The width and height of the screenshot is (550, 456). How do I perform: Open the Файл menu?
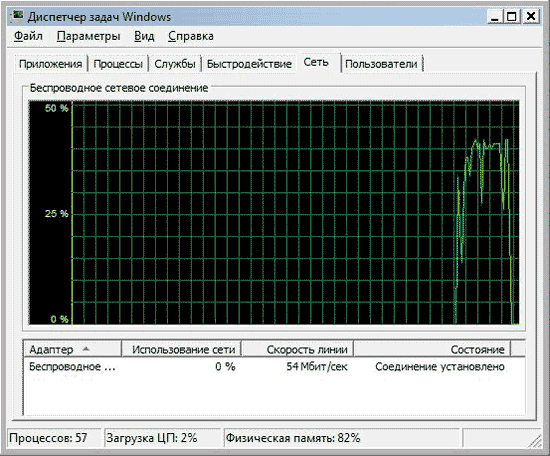(x=28, y=36)
